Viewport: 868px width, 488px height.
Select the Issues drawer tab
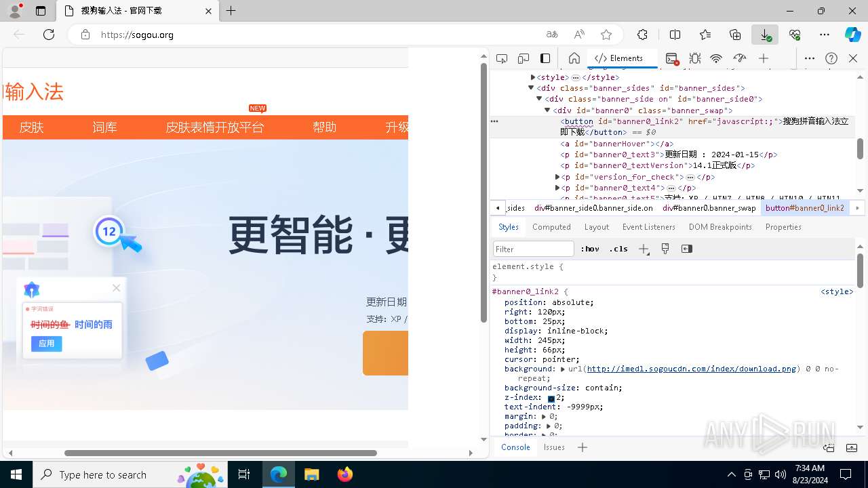[x=554, y=447]
